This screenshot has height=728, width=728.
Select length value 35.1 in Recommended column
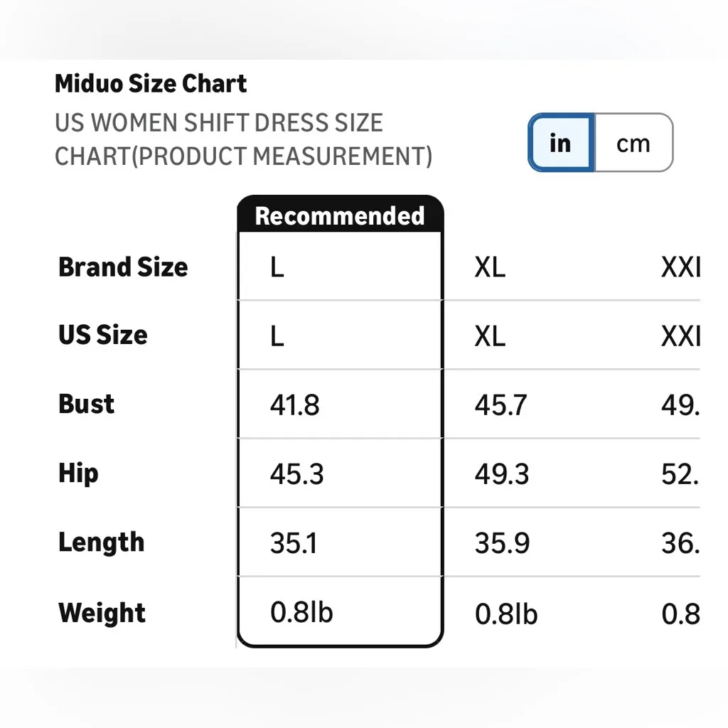(x=294, y=542)
